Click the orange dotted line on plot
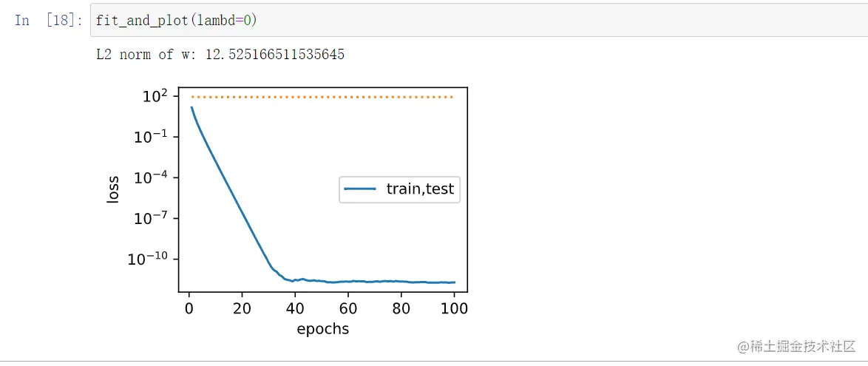This screenshot has height=366, width=868. (322, 97)
